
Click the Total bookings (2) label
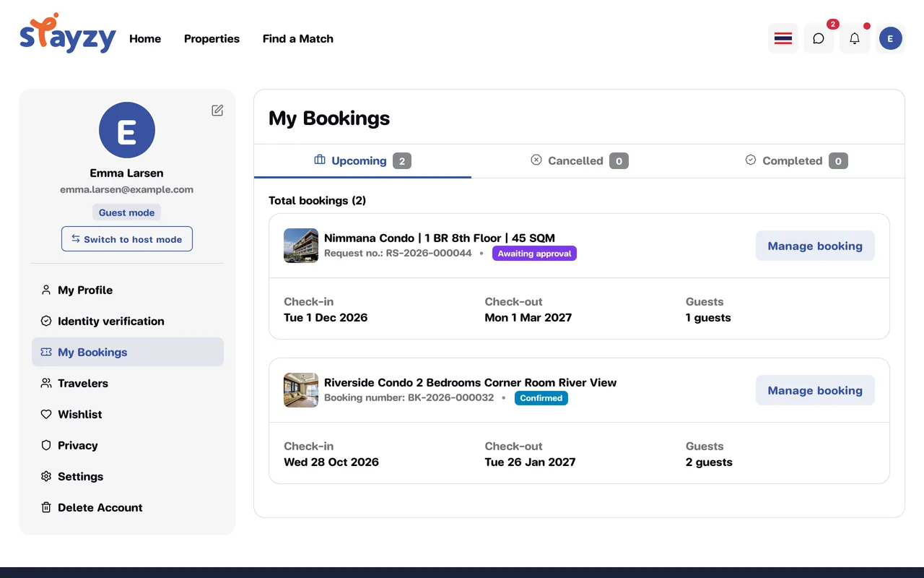318,200
